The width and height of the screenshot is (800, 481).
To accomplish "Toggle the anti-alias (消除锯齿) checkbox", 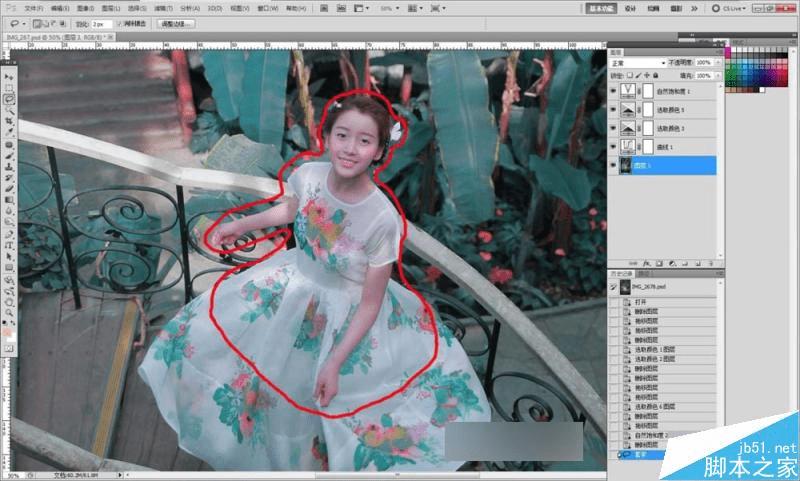I will point(119,24).
